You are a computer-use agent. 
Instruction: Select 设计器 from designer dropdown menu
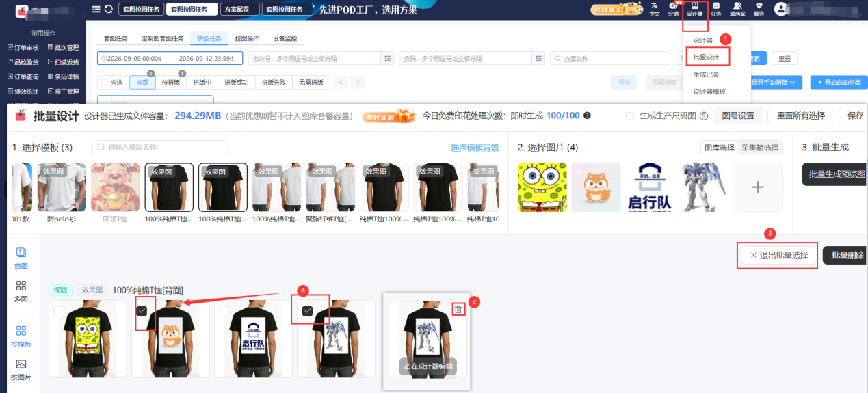pyautogui.click(x=702, y=40)
